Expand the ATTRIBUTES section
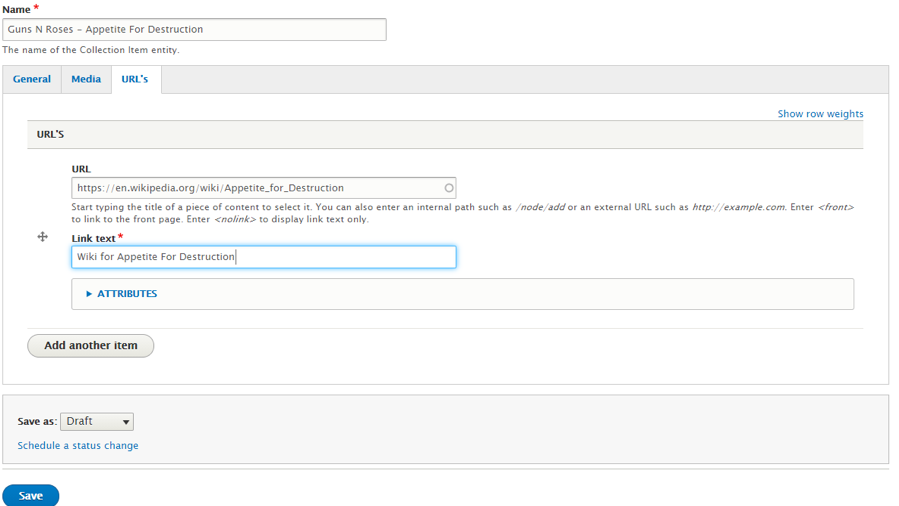 pyautogui.click(x=127, y=294)
